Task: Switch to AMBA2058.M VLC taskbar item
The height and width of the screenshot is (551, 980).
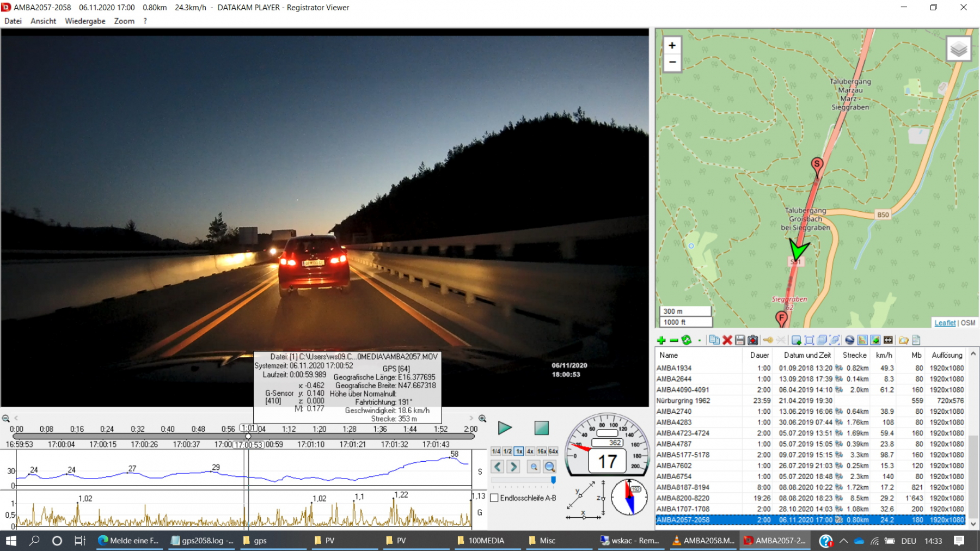Action: pos(703,541)
